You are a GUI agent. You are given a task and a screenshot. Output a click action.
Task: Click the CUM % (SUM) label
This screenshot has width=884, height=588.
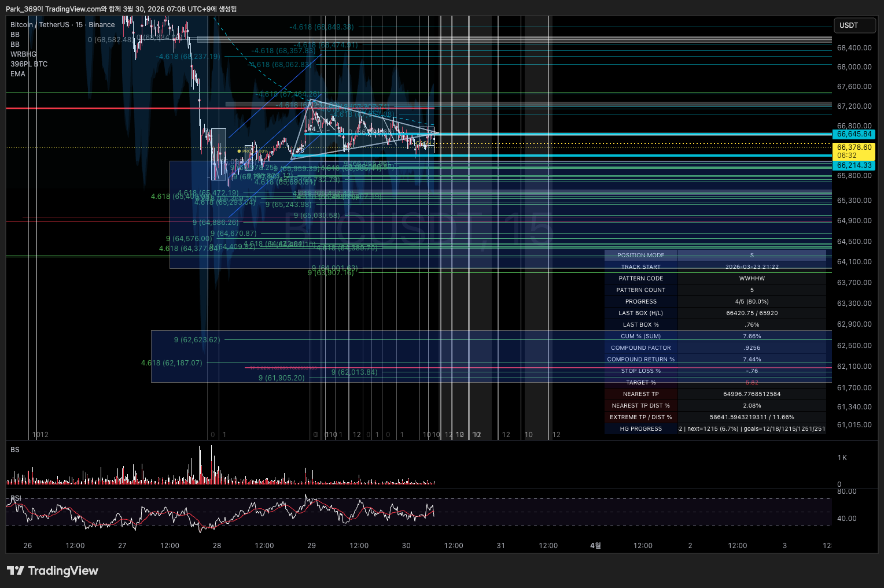point(641,336)
